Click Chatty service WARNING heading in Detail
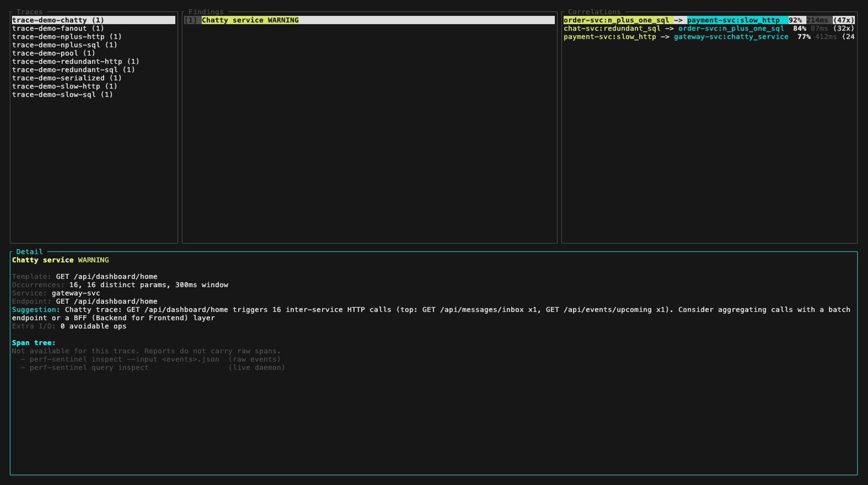The image size is (868, 485). pyautogui.click(x=60, y=260)
